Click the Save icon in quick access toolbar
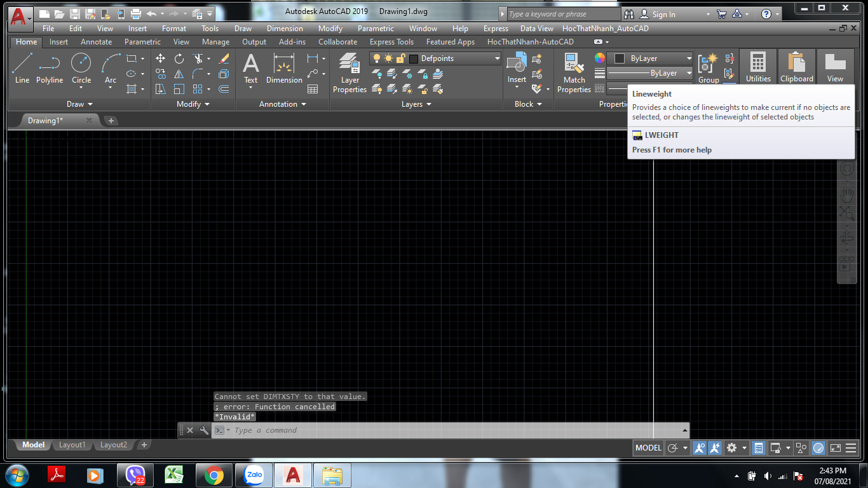 click(x=75, y=14)
